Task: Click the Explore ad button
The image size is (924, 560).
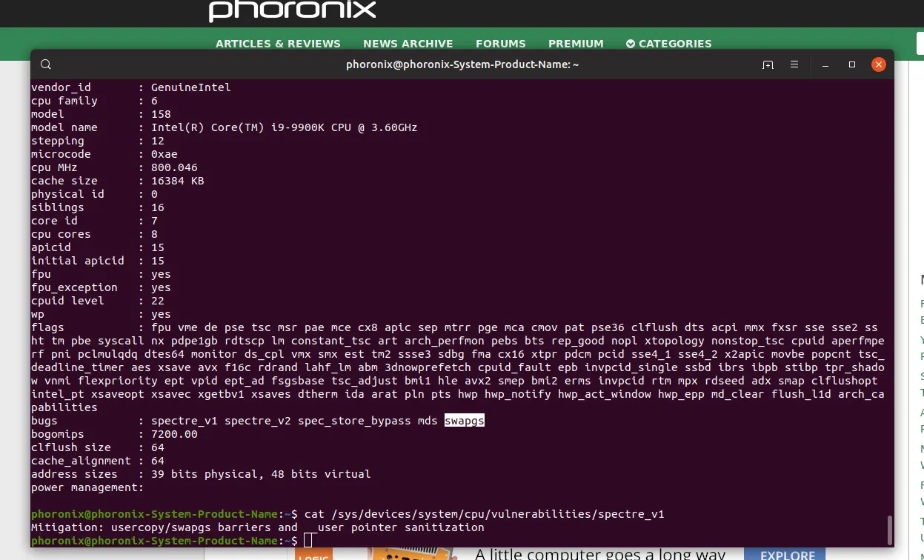Action: [788, 555]
